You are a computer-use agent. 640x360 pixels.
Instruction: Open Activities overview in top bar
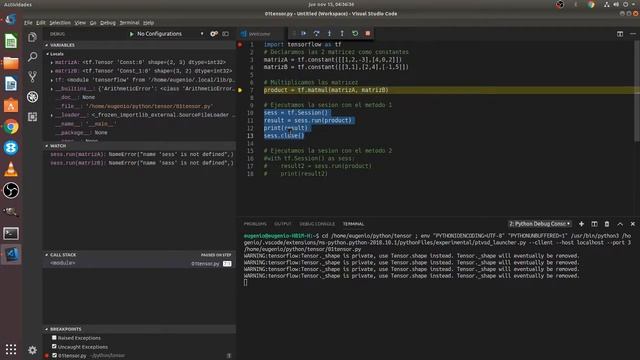pos(18,4)
